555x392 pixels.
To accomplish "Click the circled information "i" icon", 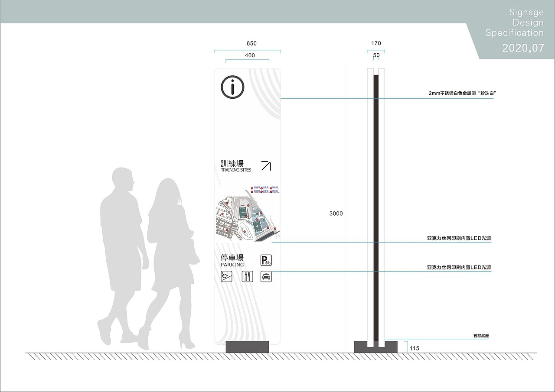I will tap(233, 87).
